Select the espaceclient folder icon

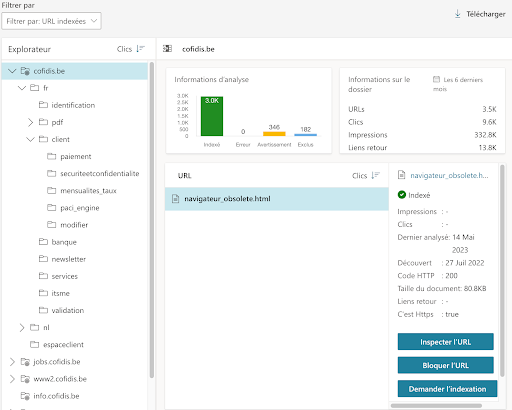(x=35, y=344)
